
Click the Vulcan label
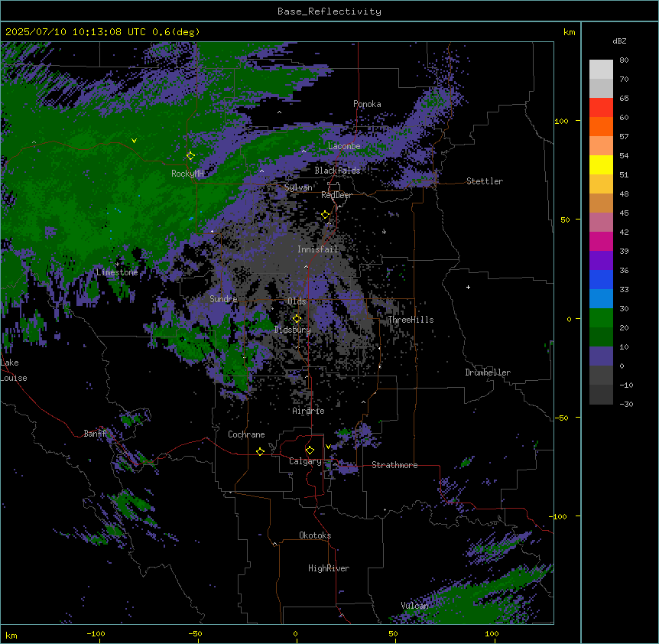[415, 606]
